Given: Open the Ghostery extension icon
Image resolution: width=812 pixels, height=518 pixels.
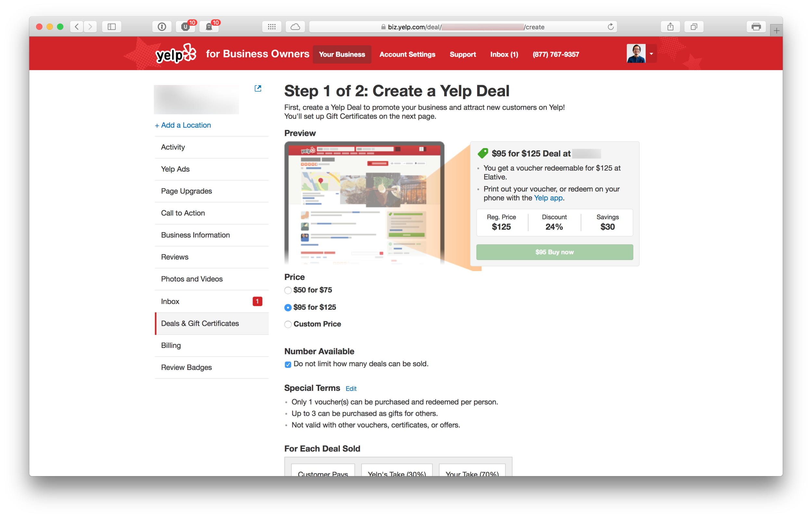Looking at the screenshot, I should (x=209, y=27).
